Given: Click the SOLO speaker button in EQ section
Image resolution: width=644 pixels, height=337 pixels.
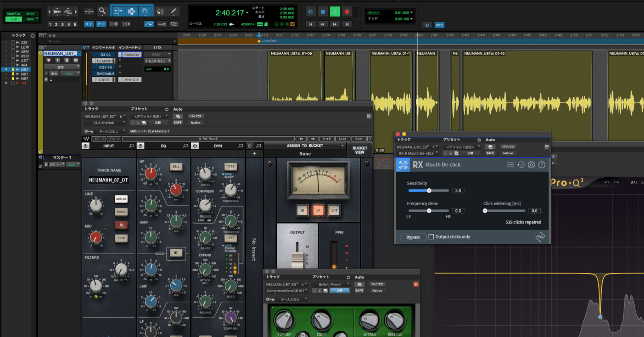Looking at the screenshot, I should coord(176,253).
